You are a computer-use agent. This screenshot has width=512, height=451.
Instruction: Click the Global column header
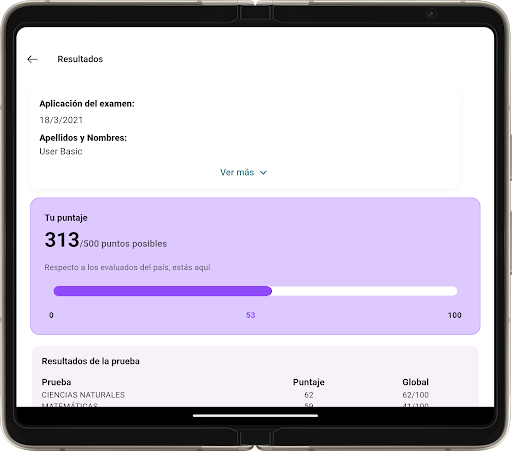point(415,382)
